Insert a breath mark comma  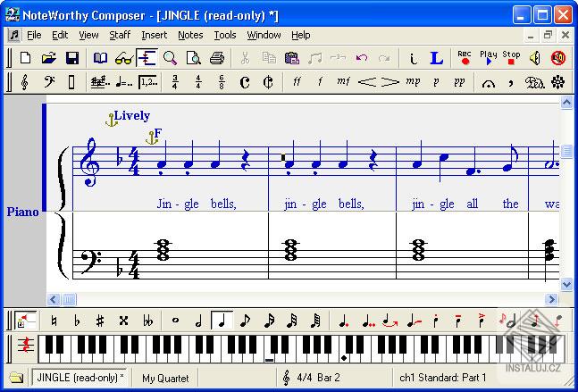point(511,82)
